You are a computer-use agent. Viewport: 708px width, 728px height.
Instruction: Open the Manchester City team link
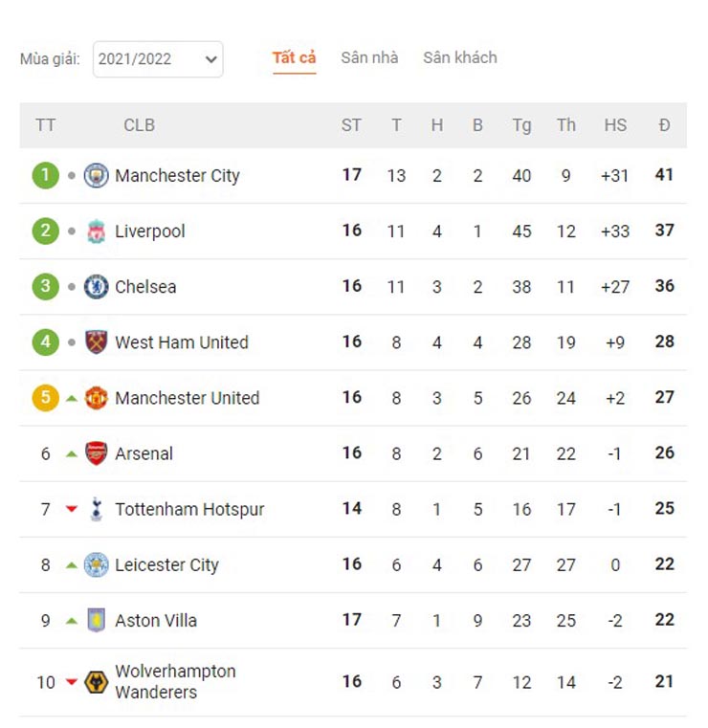tap(177, 175)
